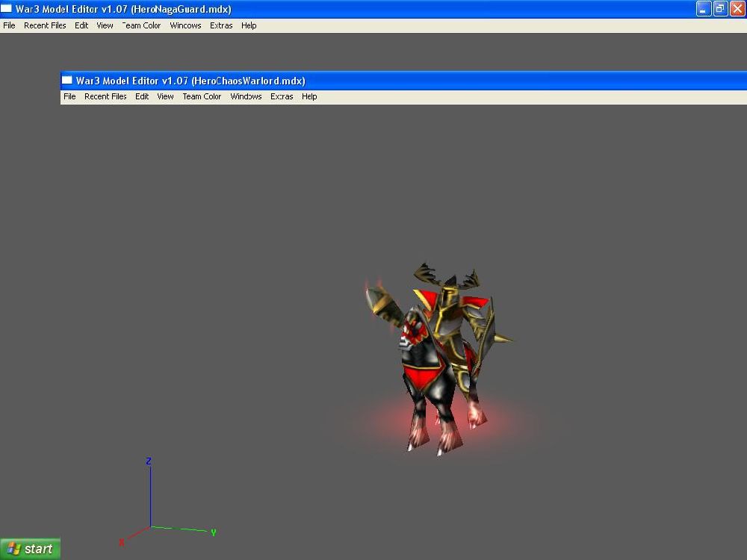Open View menu in HeroChaosWarlord window

[165, 96]
